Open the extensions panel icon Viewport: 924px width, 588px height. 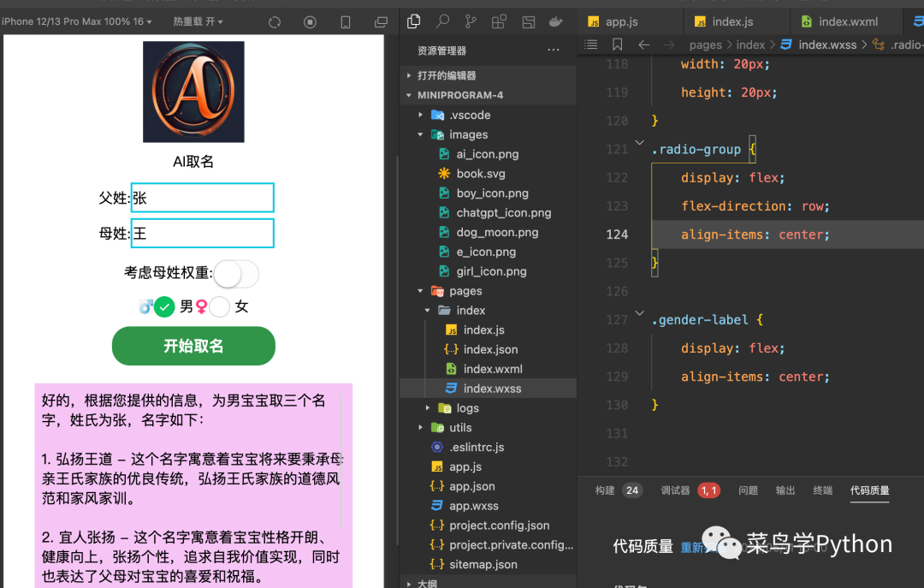click(500, 22)
